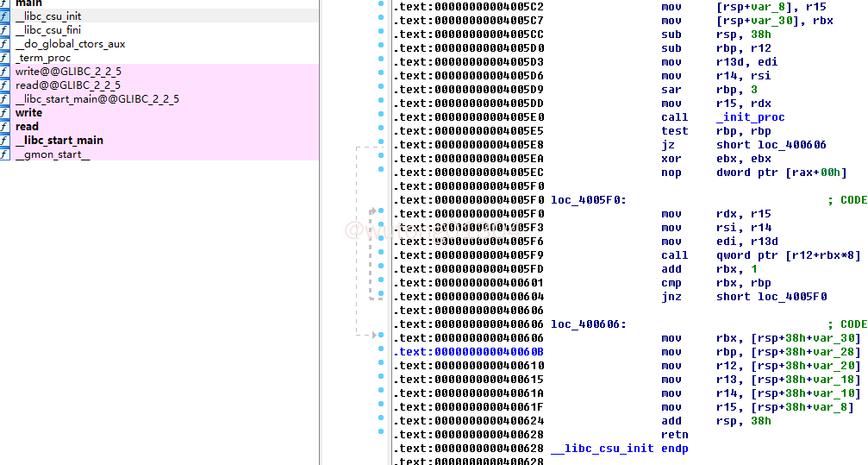
Task: Select the icon beside __do_global_ctors_aux
Action: (x=4, y=44)
